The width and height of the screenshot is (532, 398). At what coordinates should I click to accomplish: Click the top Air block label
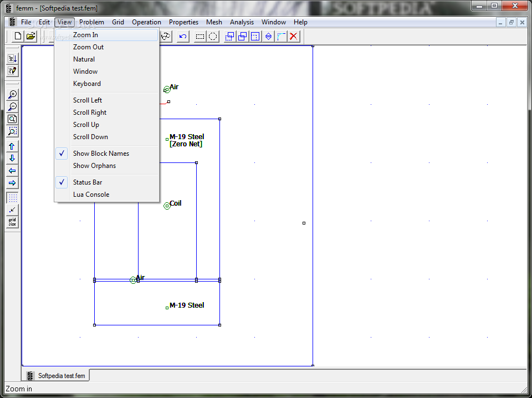174,87
